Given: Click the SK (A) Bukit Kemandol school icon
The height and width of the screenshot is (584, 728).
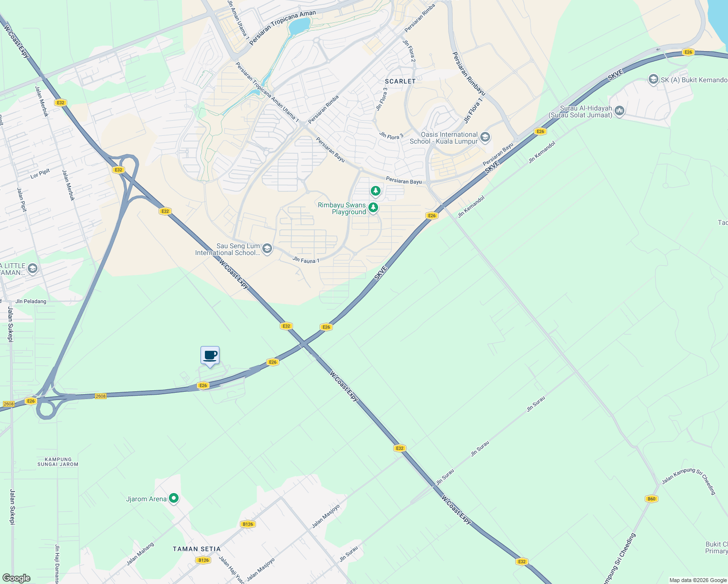Looking at the screenshot, I should (x=654, y=80).
